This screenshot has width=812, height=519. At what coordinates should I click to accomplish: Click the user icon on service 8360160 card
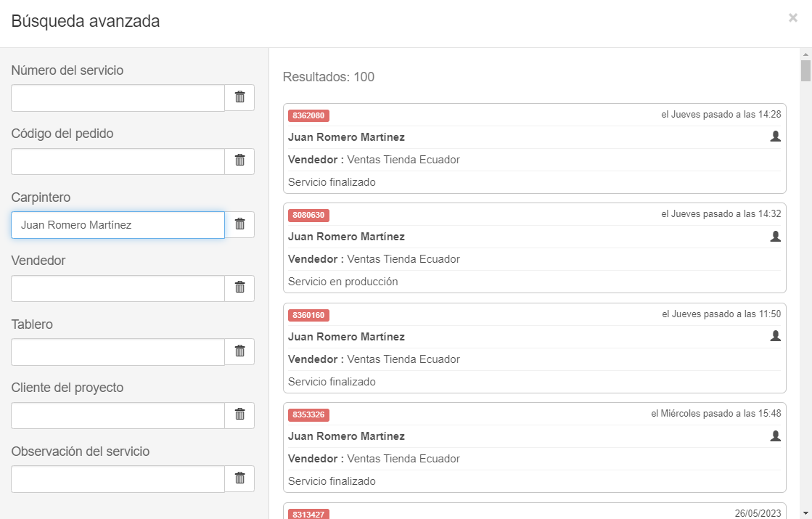775,335
